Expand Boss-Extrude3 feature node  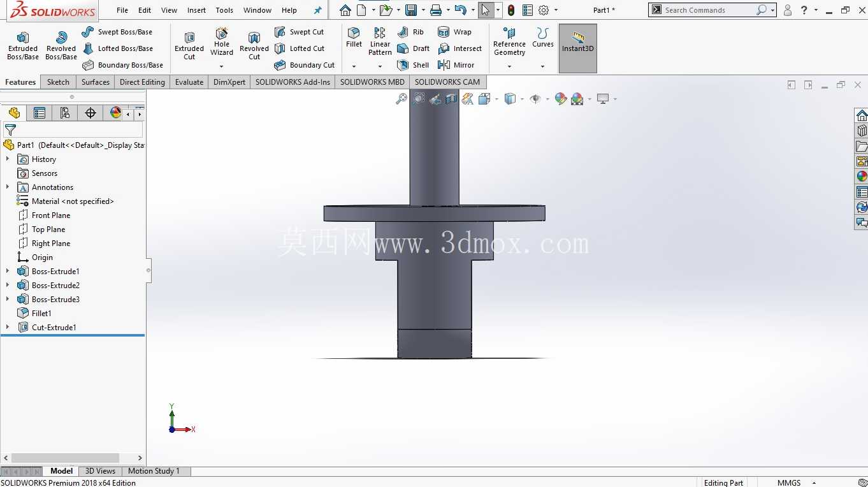point(8,300)
